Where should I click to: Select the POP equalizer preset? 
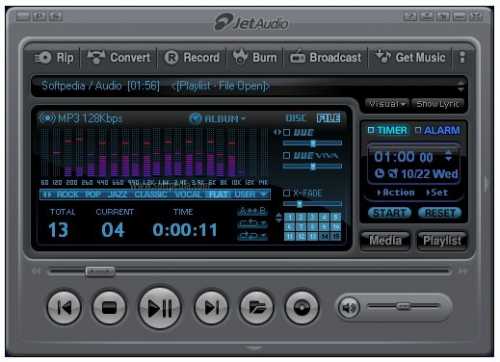[93, 194]
